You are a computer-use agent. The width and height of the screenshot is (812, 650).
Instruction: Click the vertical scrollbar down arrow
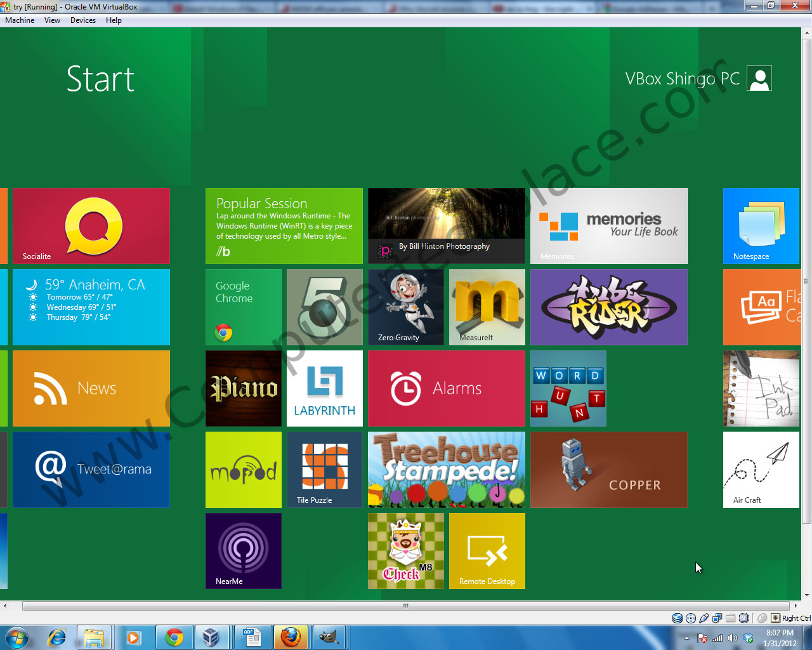pos(807,595)
